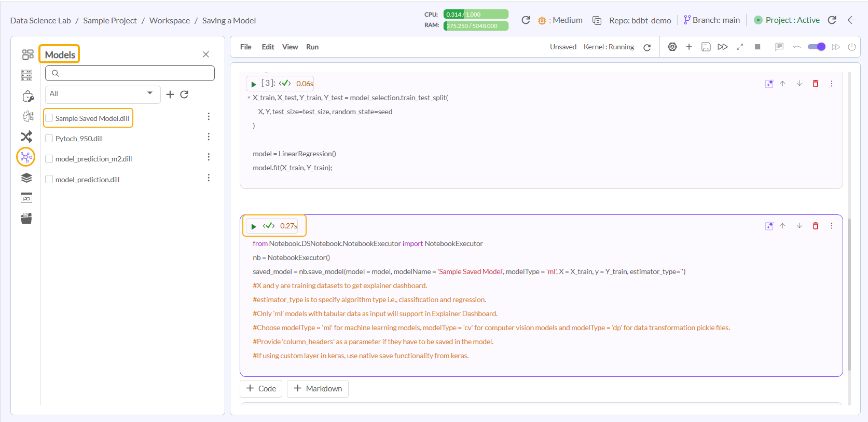Add a new Markdown cell
The width and height of the screenshot is (868, 422).
(x=318, y=388)
